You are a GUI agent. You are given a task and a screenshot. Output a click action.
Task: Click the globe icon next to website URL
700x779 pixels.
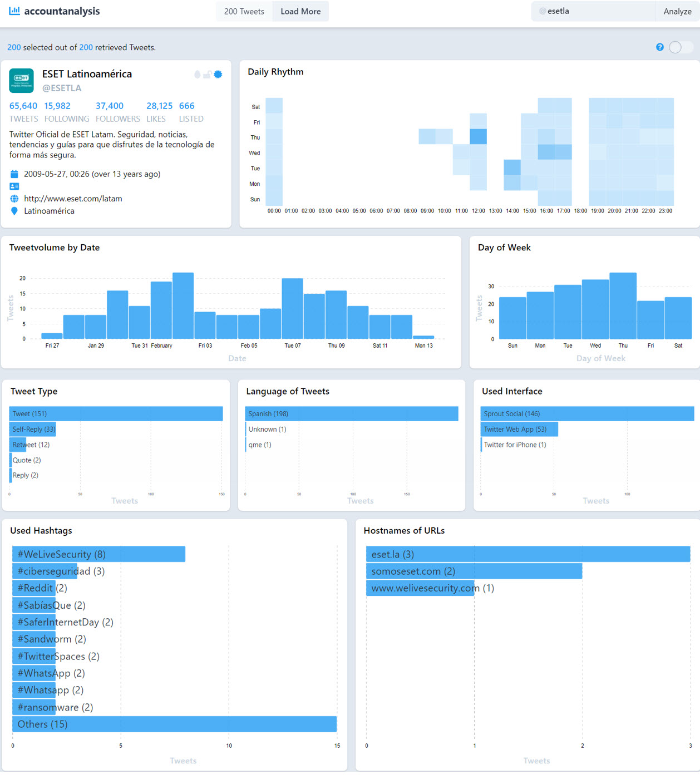tap(14, 199)
